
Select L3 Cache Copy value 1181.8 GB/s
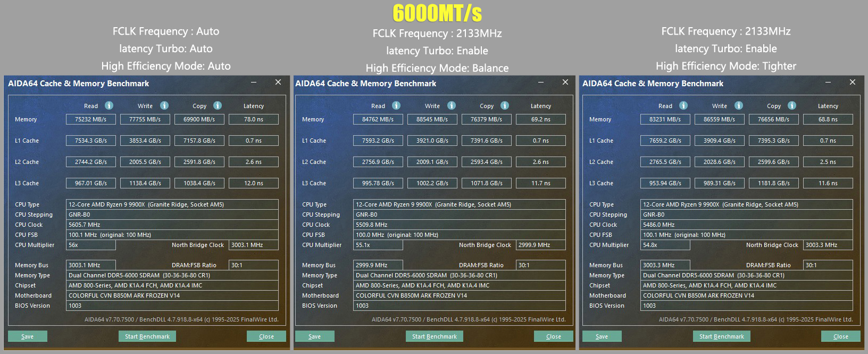tap(774, 183)
